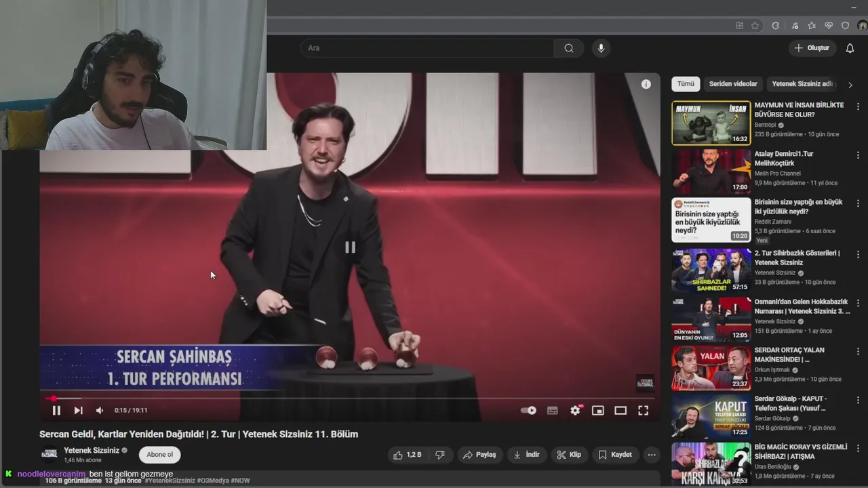Viewport: 868px width, 488px height.
Task: Click the Klip clip button
Action: pyautogui.click(x=569, y=455)
